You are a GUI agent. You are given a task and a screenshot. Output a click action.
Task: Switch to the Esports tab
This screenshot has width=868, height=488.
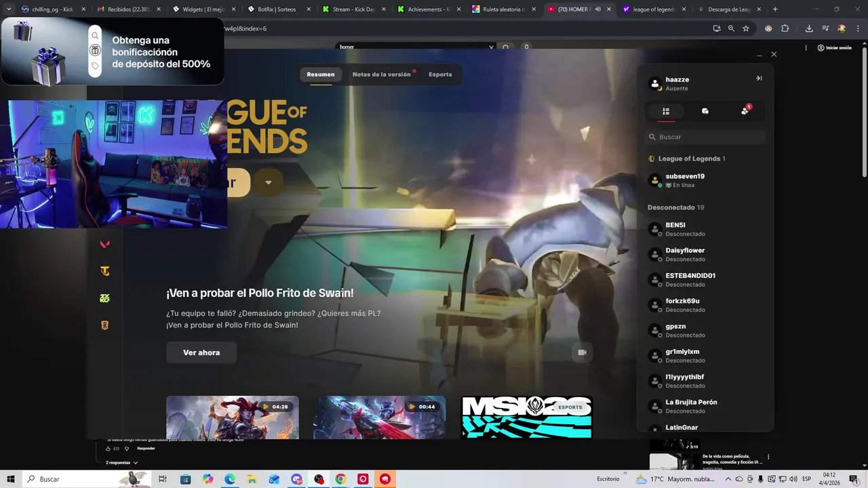[440, 75]
